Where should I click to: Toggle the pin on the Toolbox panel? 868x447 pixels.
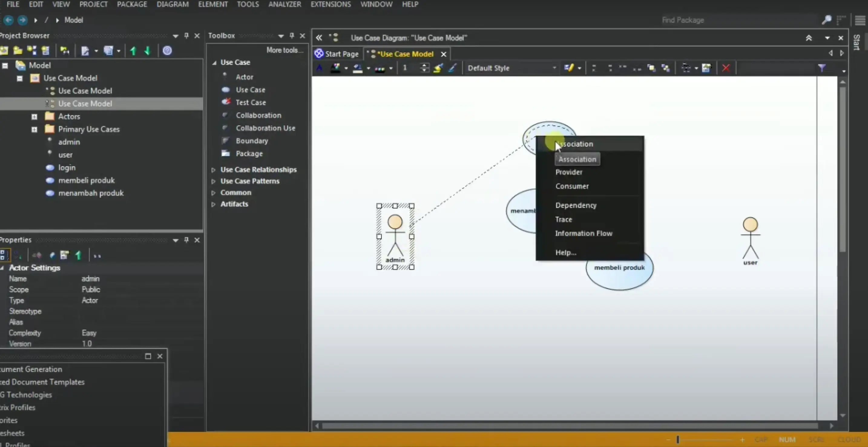[291, 35]
